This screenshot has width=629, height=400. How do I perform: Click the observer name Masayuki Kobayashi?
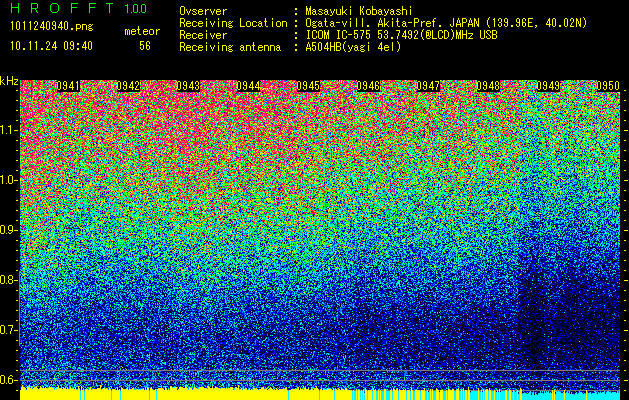(x=359, y=11)
